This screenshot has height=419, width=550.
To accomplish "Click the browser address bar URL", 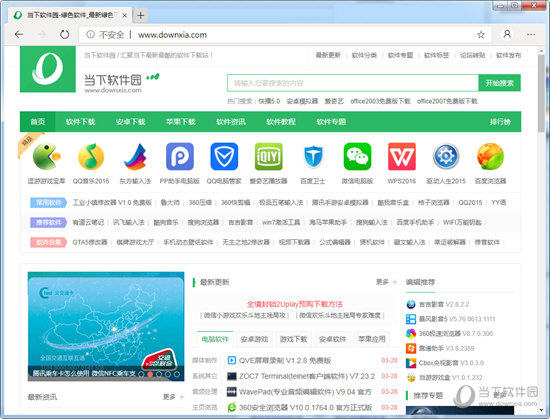I will [x=172, y=35].
